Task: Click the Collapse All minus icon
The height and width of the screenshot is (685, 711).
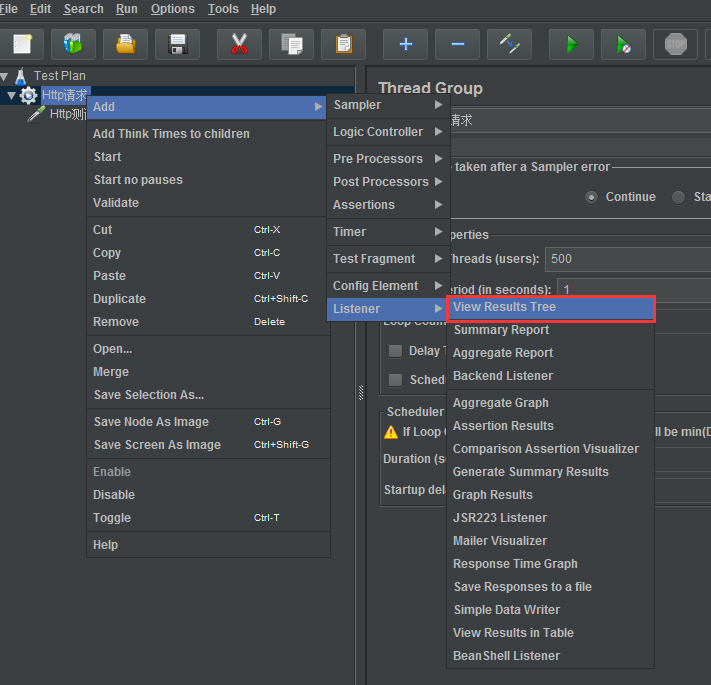Action: click(x=458, y=44)
